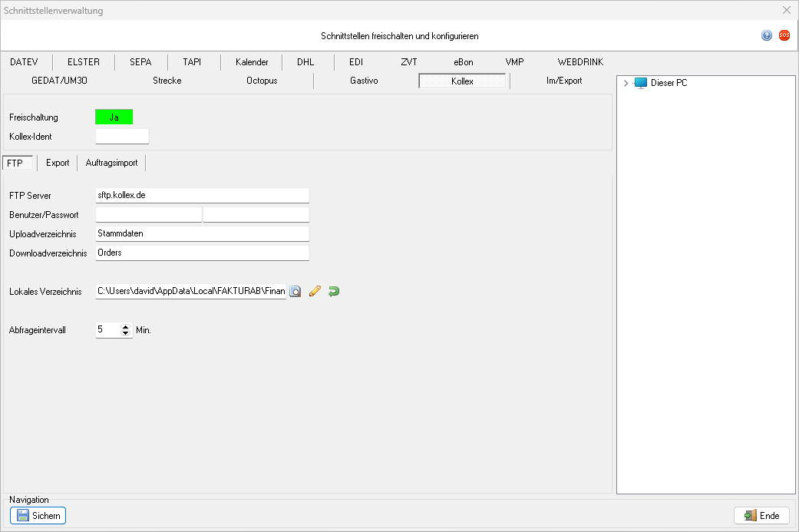Click the Ende button
This screenshot has width=799, height=532.
761,516
